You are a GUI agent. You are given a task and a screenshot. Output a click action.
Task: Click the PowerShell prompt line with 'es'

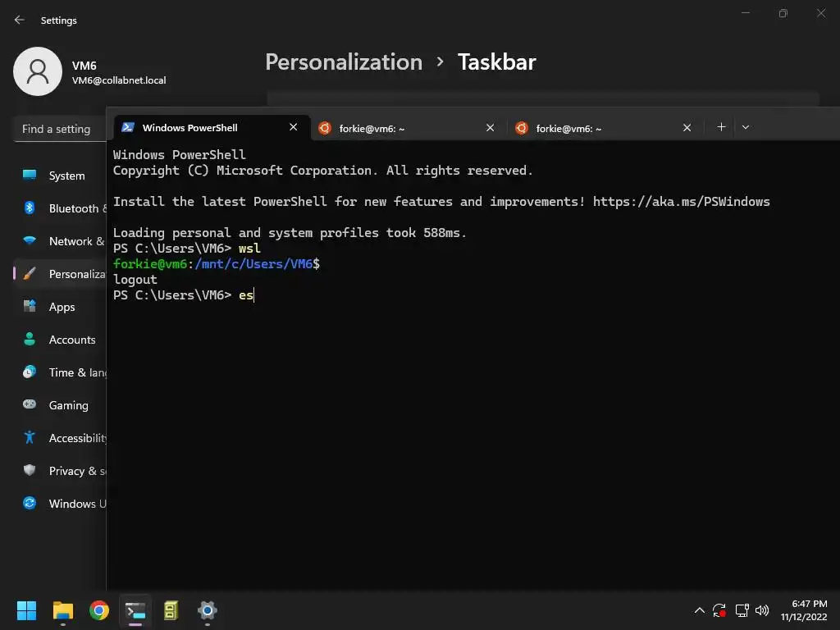[183, 295]
